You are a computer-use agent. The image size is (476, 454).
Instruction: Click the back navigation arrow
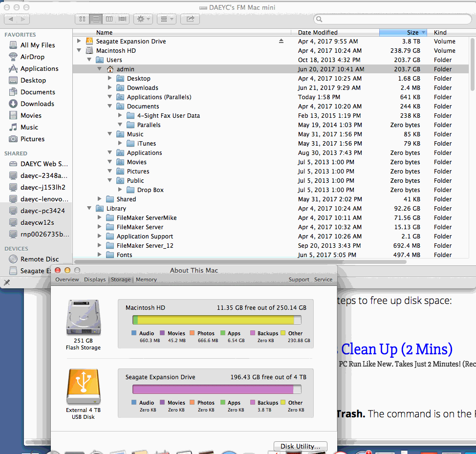[x=11, y=19]
